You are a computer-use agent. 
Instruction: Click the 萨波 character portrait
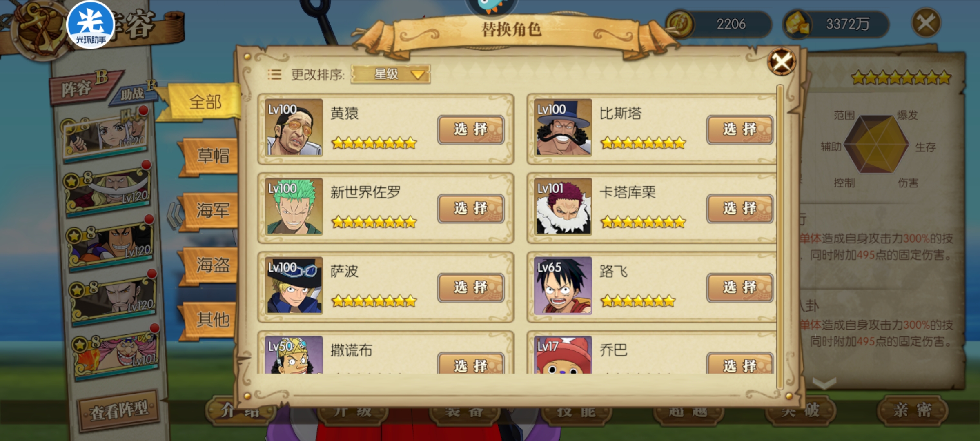click(x=294, y=285)
